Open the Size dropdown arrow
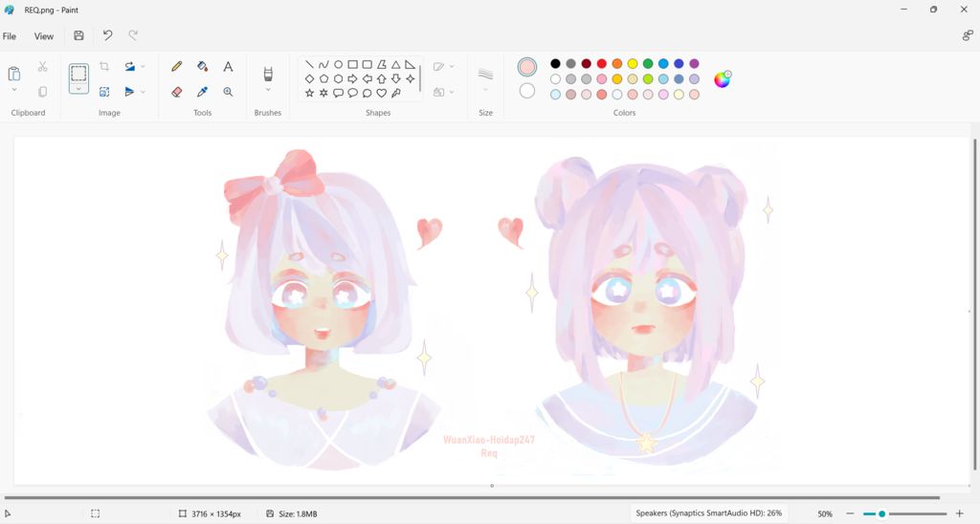The height and width of the screenshot is (524, 980). [485, 90]
